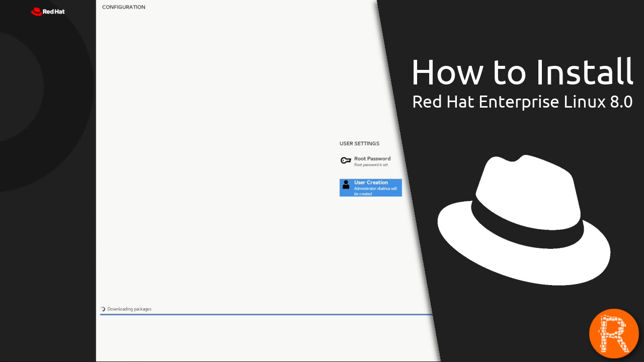Click the "Red Hat Enterprise Linux 8.0" subtitle

(522, 102)
